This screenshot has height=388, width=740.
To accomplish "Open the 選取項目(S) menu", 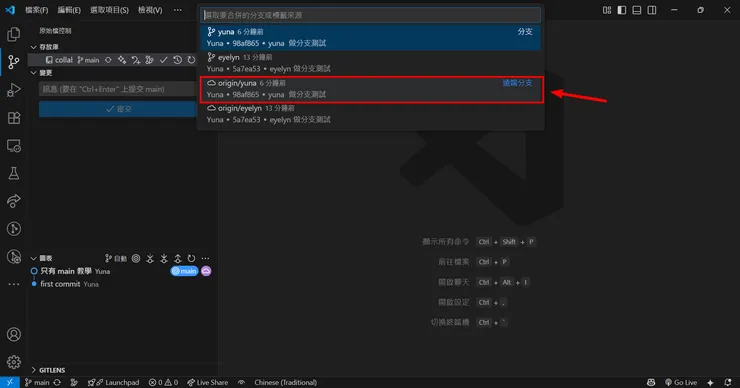I will pos(109,10).
